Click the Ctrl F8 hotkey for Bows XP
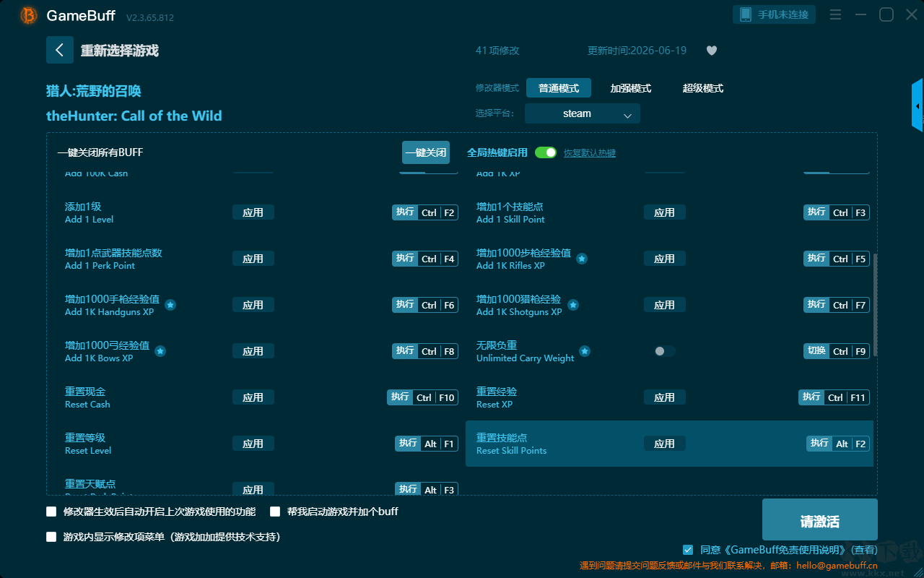Image resolution: width=924 pixels, height=578 pixels. point(425,351)
